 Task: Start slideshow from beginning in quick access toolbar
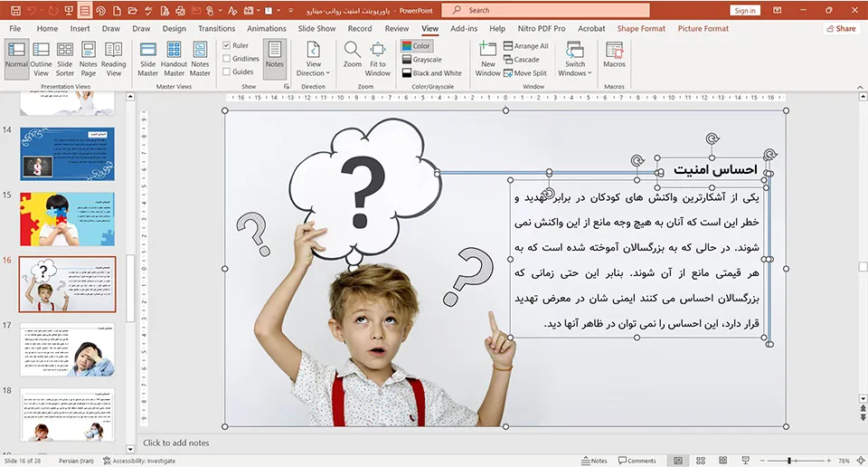[69, 11]
